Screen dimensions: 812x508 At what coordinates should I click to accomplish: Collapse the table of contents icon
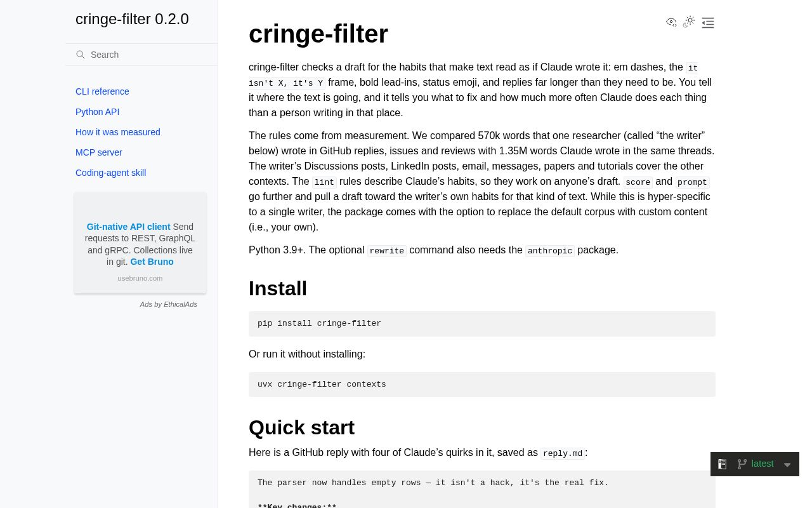pos(708,23)
